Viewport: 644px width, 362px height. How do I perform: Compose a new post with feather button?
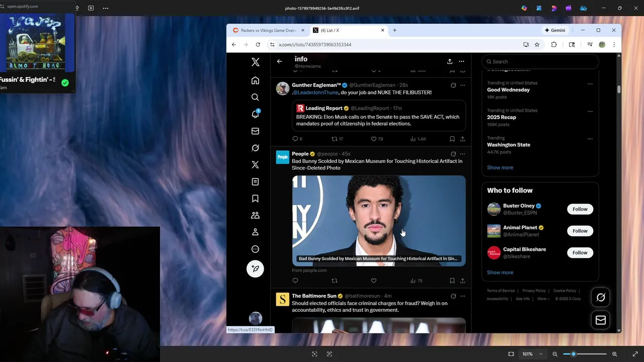(255, 268)
